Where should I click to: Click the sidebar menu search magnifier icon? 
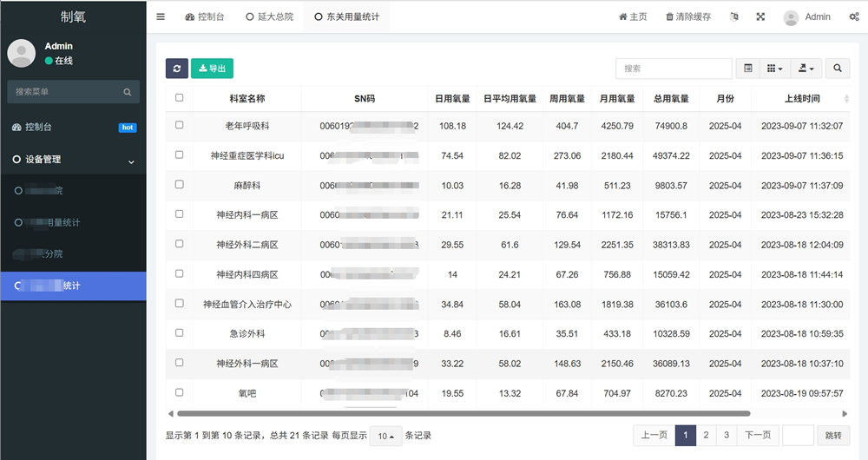point(128,92)
